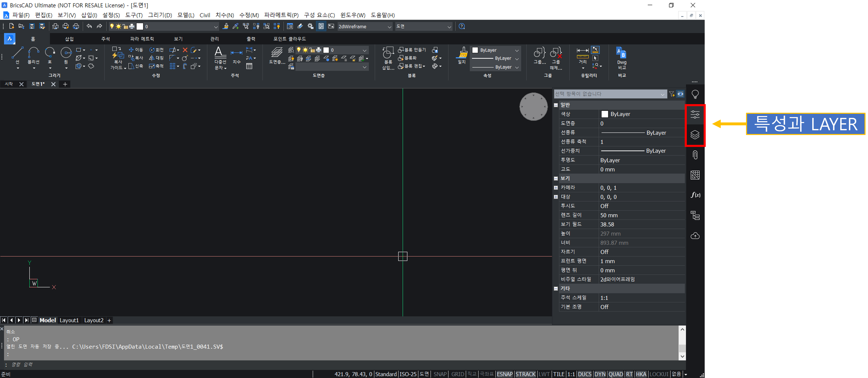The image size is (868, 378).
Task: Collapse the 일반 properties section
Action: [556, 105]
